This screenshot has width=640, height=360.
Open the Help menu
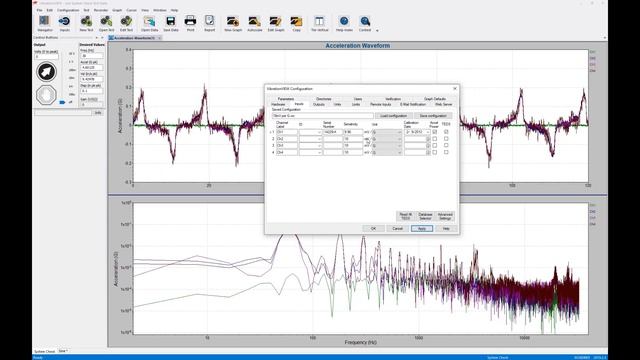click(174, 10)
